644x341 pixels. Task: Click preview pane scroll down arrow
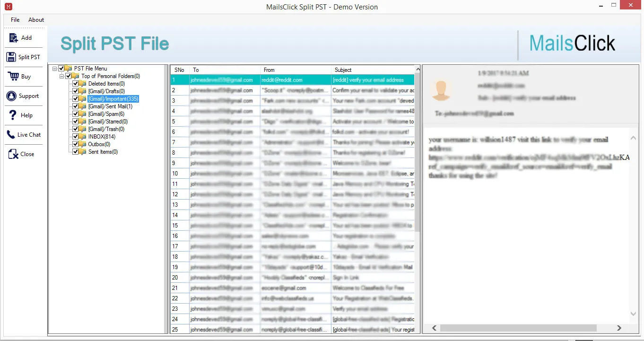coord(634,314)
